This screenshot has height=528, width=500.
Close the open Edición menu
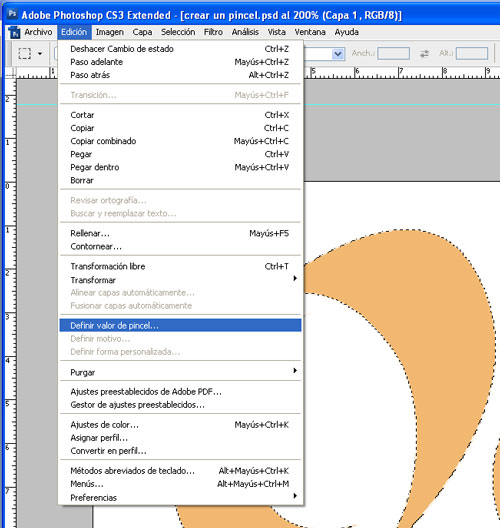click(x=74, y=32)
